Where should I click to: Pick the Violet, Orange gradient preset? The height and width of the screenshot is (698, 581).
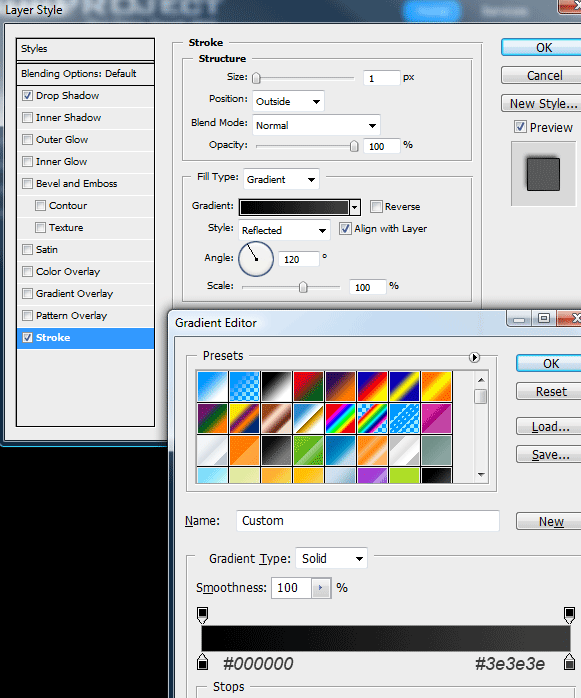(341, 386)
